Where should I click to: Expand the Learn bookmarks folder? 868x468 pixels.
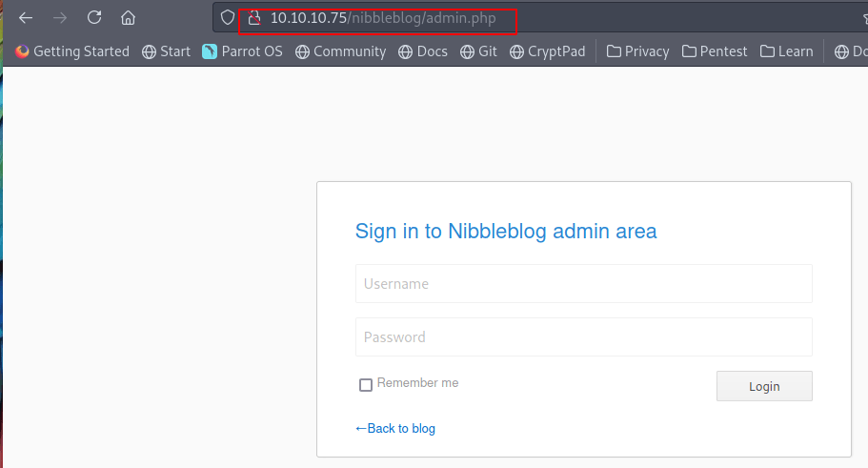point(785,51)
